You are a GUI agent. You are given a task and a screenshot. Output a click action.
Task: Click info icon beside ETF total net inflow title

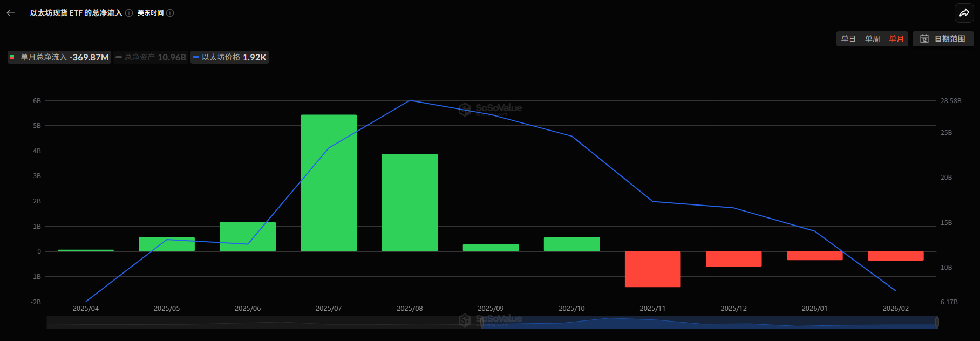[x=129, y=13]
